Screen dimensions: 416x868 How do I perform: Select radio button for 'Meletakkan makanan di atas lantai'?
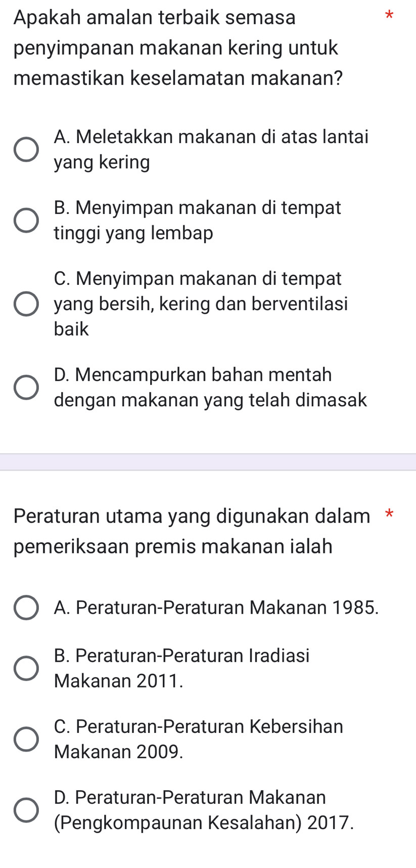pos(25,150)
